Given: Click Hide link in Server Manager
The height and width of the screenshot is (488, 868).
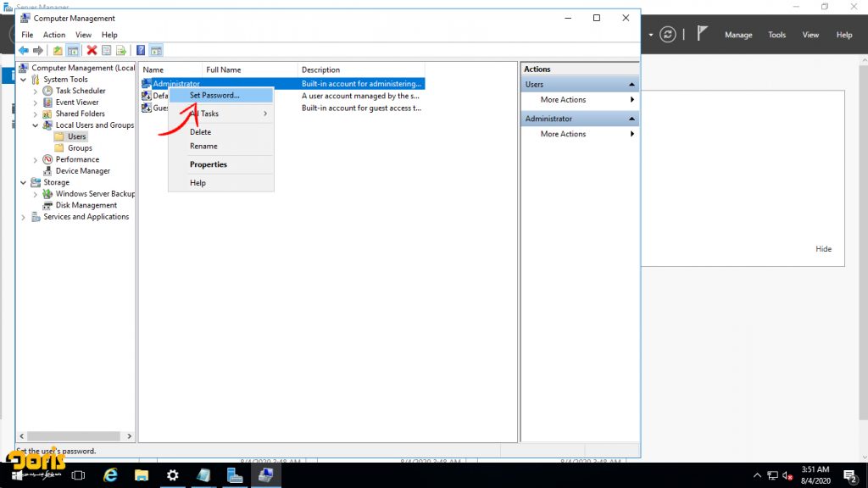Looking at the screenshot, I should click(823, 249).
